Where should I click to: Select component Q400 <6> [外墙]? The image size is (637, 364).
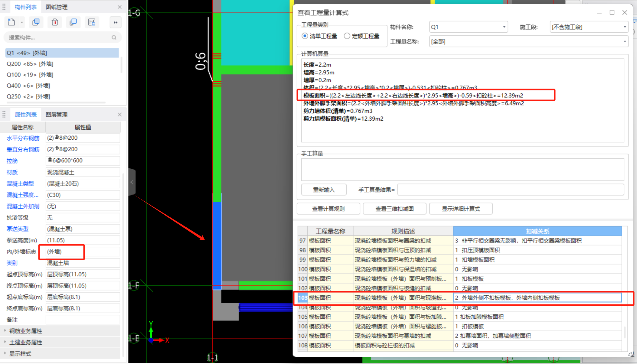[x=62, y=86]
